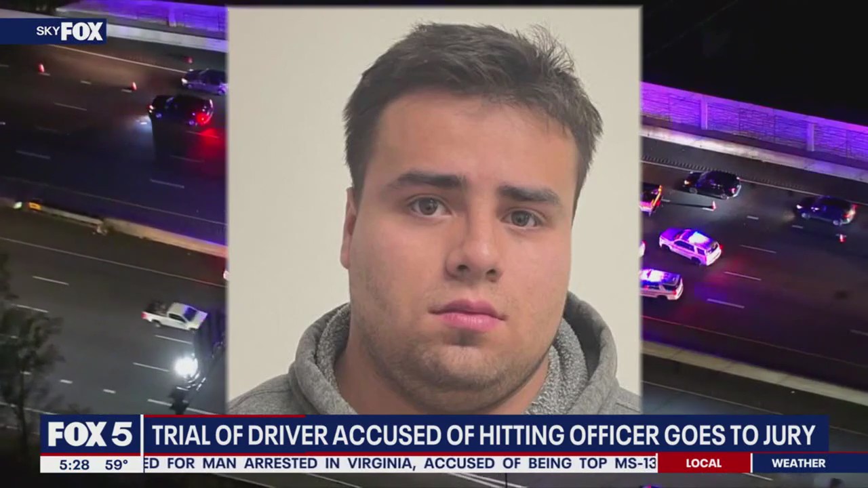868x488 pixels.
Task: Click the dark car with red brake lights
Action: [x=181, y=110]
